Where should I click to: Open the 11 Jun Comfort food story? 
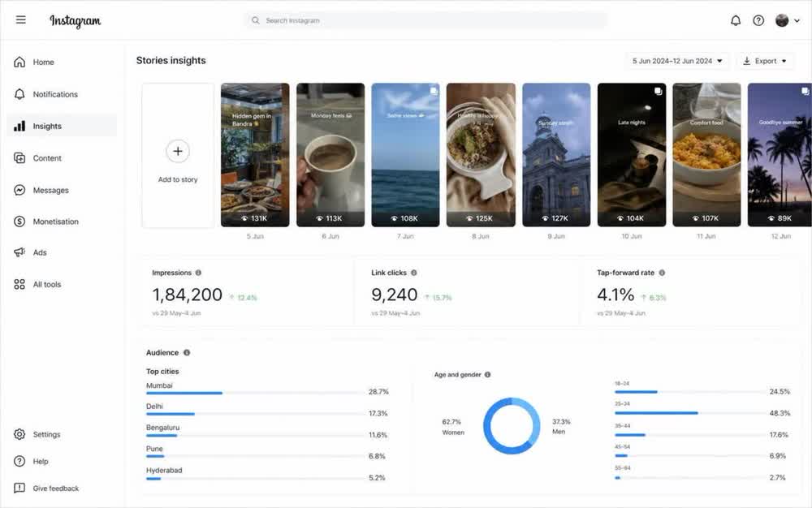coord(706,155)
